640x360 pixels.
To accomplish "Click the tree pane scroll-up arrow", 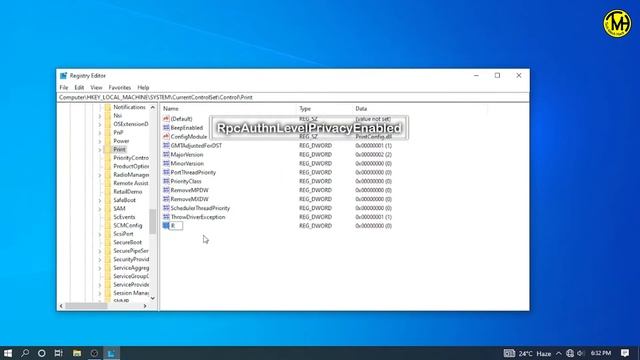I will [153, 107].
